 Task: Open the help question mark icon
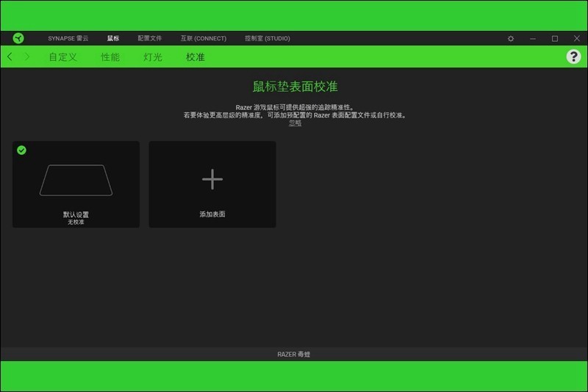tap(573, 57)
